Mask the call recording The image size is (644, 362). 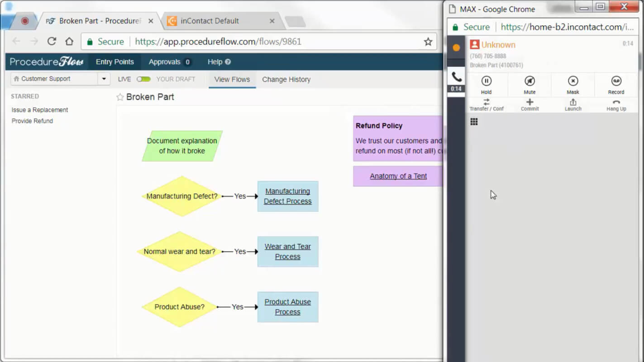tap(573, 85)
